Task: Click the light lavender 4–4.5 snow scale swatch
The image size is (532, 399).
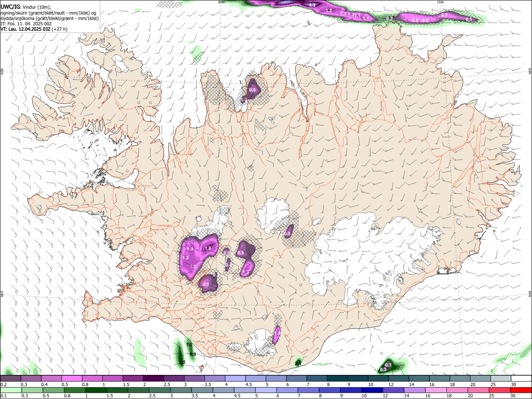Action: [x=235, y=379]
